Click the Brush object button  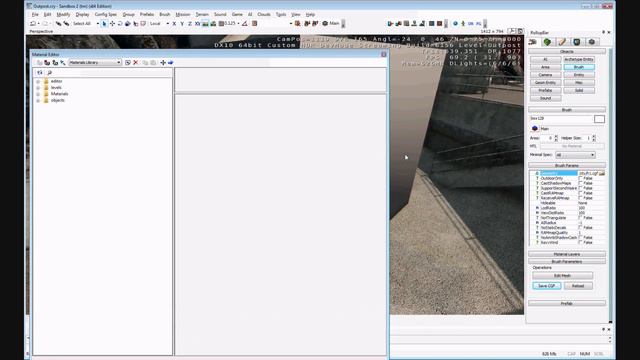click(x=579, y=67)
